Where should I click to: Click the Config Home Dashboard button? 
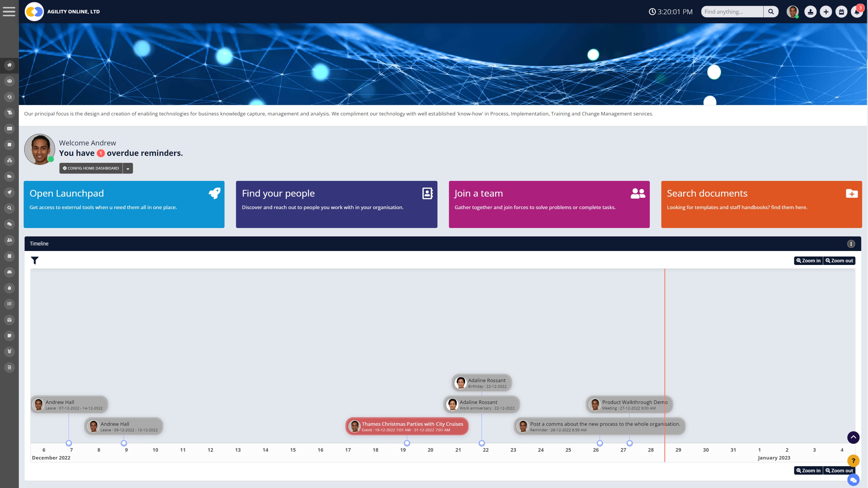click(91, 168)
